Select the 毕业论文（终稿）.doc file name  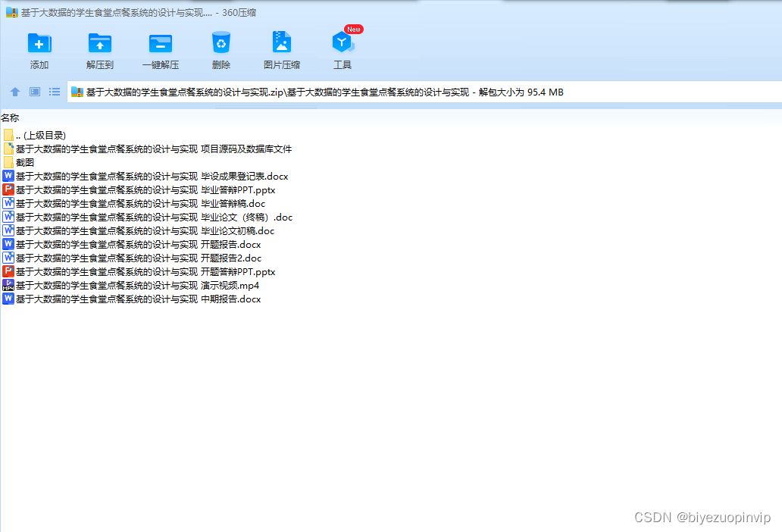tap(154, 217)
